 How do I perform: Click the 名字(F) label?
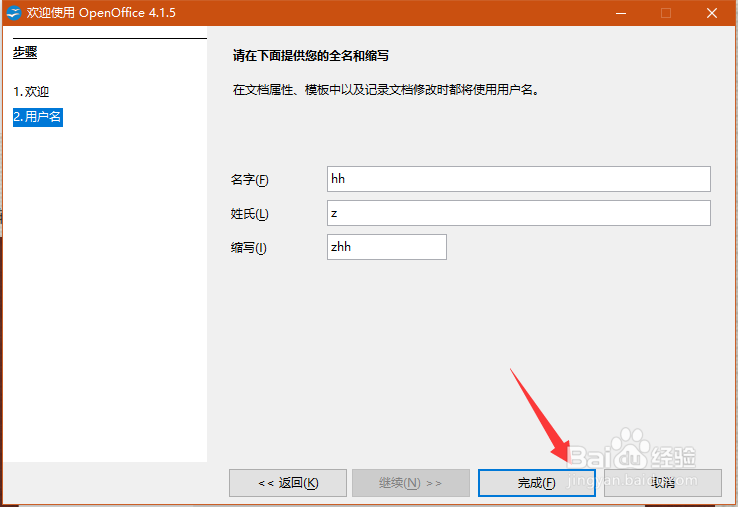(x=249, y=180)
